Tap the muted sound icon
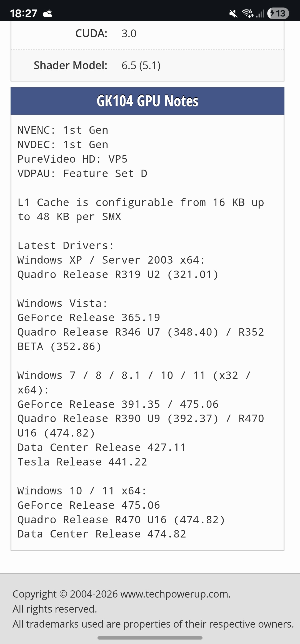This screenshot has height=644, width=300. pos(233,13)
